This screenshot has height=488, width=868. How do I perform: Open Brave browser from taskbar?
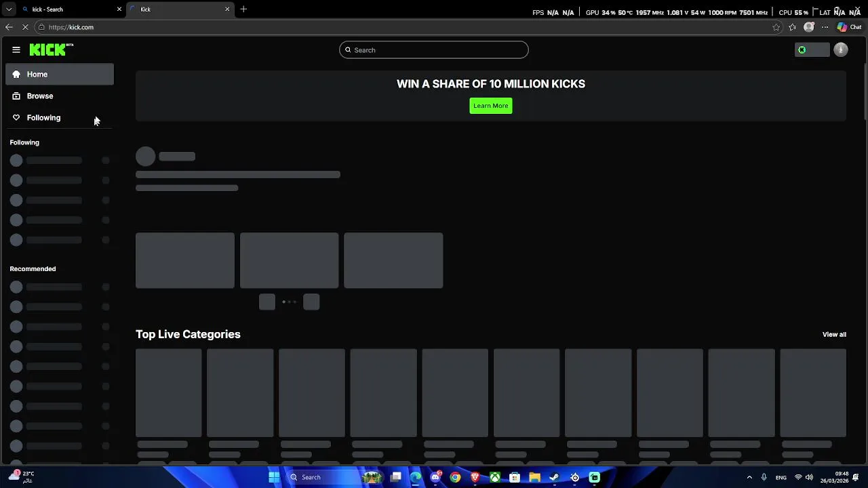click(x=475, y=477)
